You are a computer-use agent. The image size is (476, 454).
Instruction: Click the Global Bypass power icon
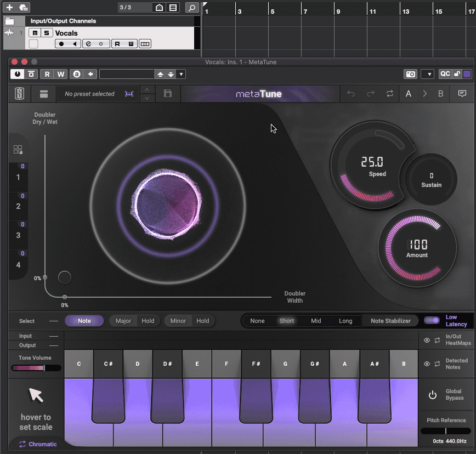(x=432, y=395)
